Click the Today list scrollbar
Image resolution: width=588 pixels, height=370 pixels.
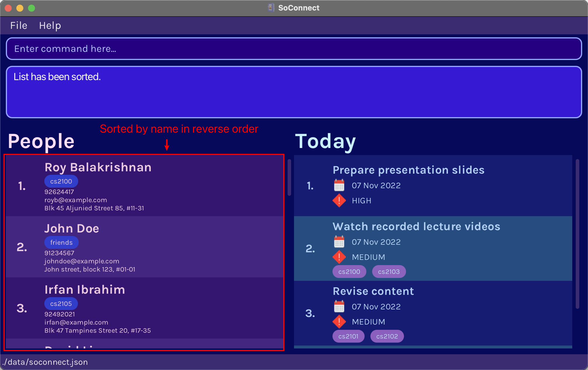pyautogui.click(x=577, y=234)
